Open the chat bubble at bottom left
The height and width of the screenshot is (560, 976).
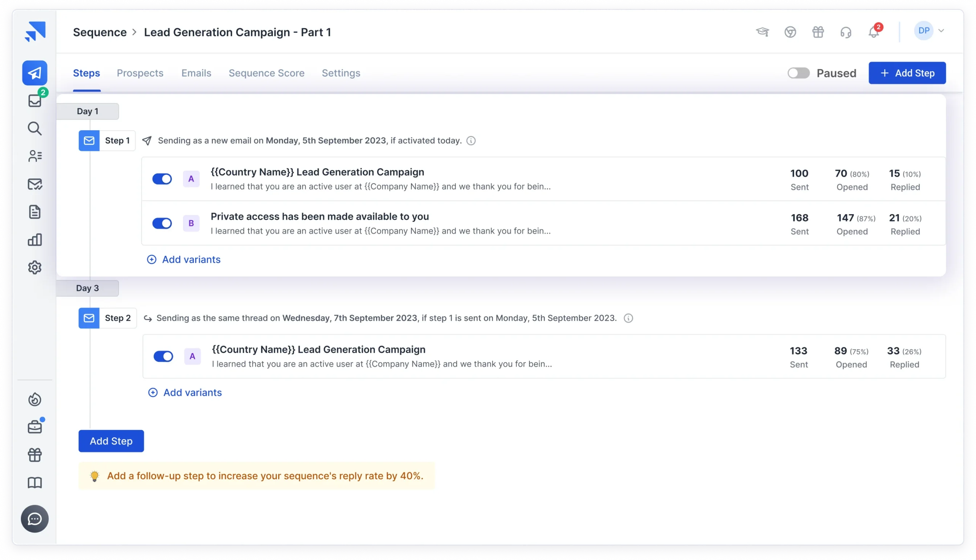click(35, 518)
